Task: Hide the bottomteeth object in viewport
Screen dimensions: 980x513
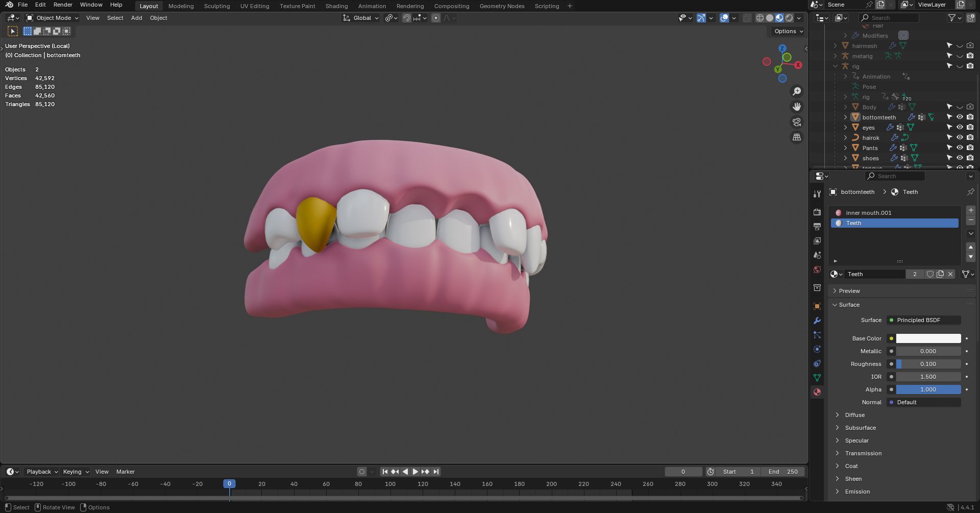Action: click(960, 117)
